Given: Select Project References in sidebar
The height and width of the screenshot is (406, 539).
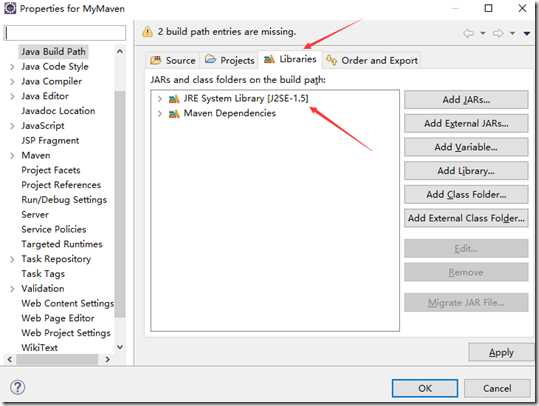Looking at the screenshot, I should click(x=61, y=185).
